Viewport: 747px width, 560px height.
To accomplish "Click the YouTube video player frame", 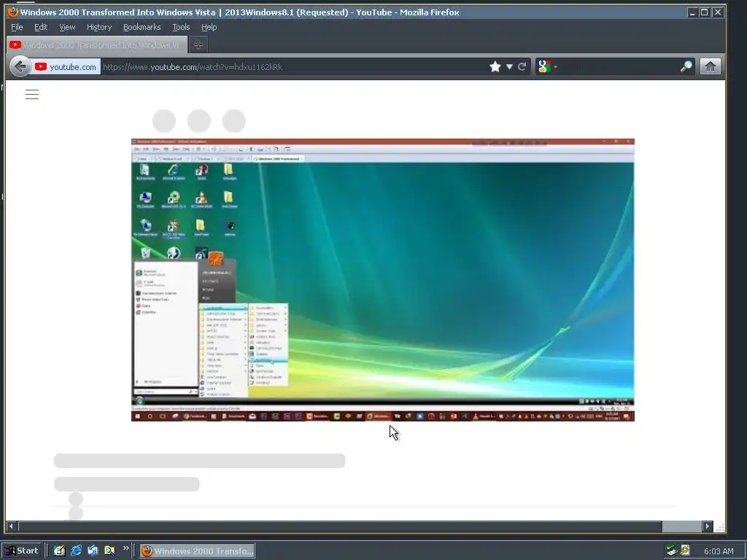I will coord(382,280).
